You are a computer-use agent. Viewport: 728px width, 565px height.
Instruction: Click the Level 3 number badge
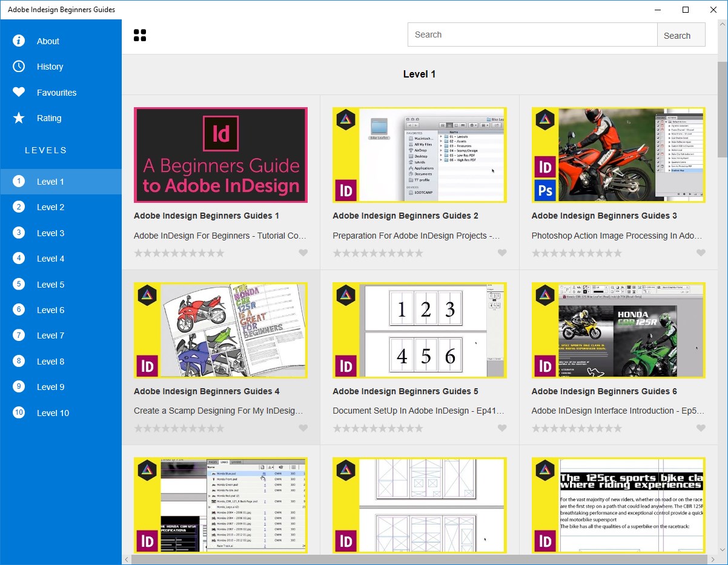[19, 233]
